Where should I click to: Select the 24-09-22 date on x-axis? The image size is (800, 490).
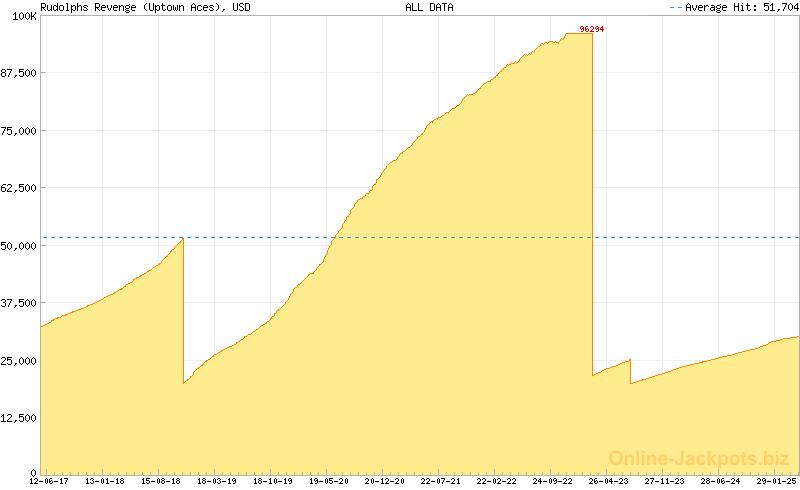pos(552,481)
